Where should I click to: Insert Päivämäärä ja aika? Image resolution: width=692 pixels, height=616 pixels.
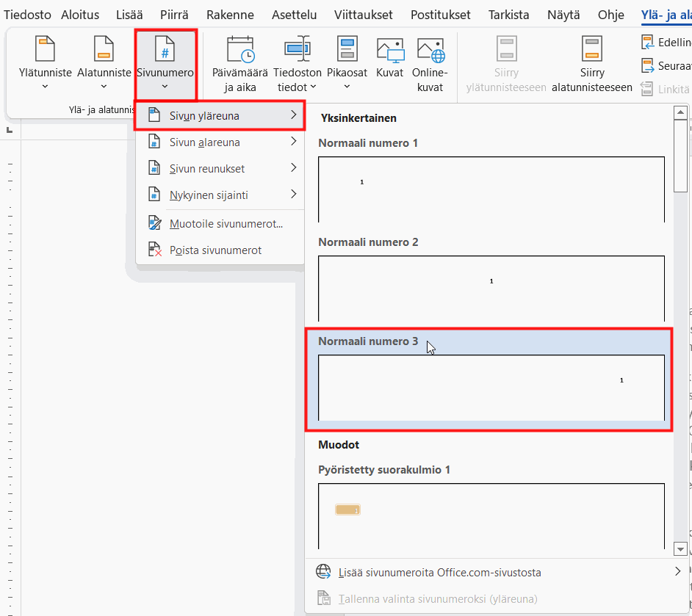(239, 65)
